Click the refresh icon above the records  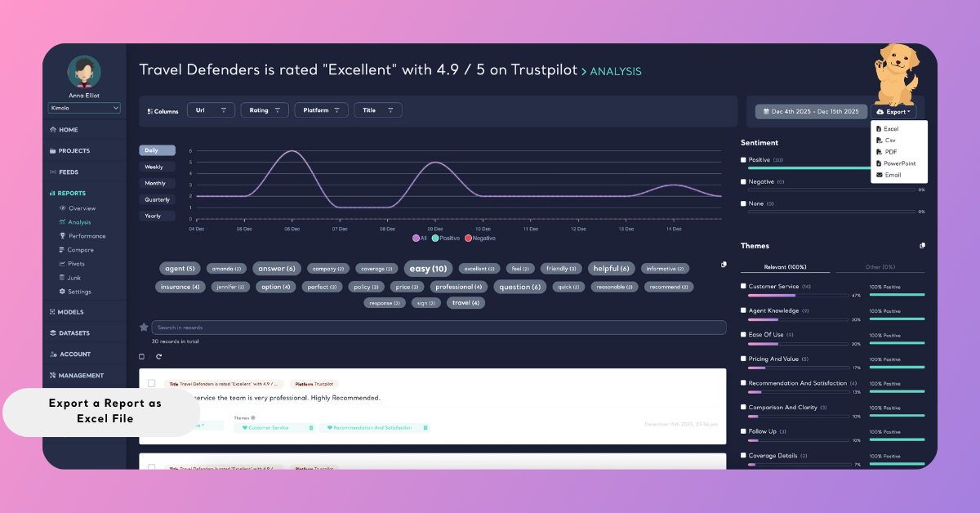pos(158,356)
